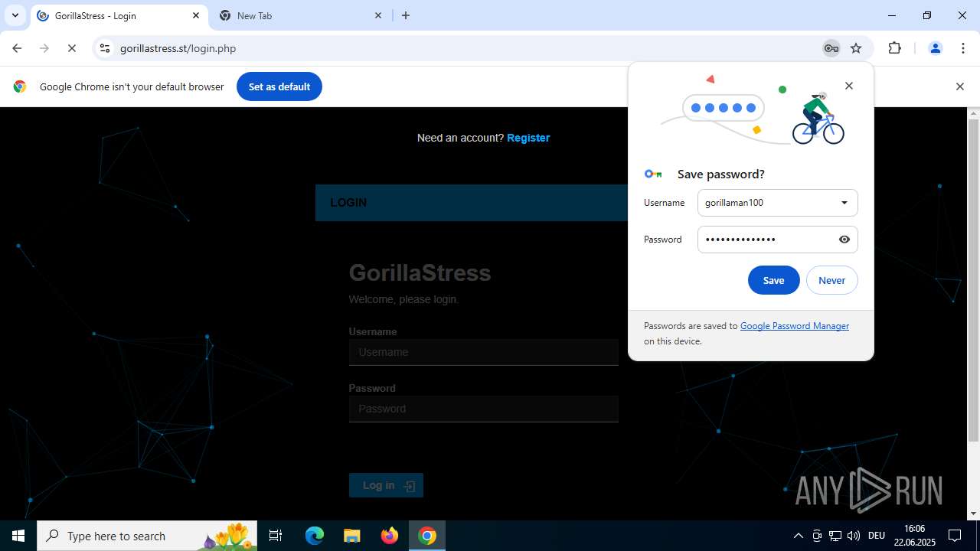Screen dimensions: 980x551
Task: Open the password manager key icon
Action: click(x=831, y=48)
